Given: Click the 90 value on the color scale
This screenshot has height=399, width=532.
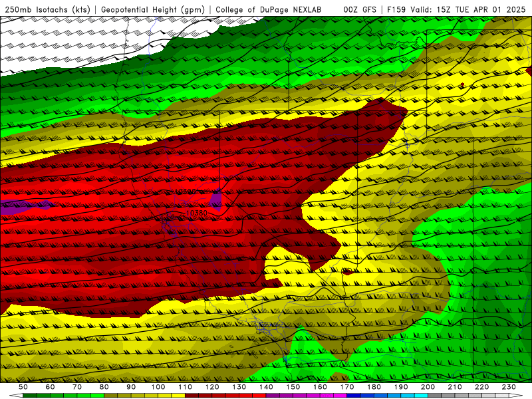Looking at the screenshot, I should [x=131, y=387].
